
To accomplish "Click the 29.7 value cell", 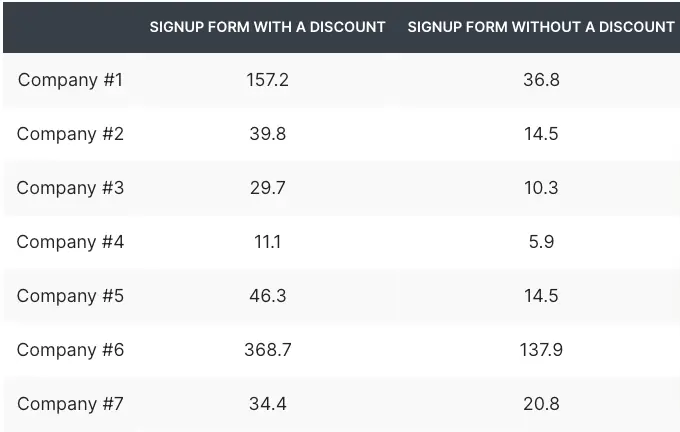I will pos(267,188).
